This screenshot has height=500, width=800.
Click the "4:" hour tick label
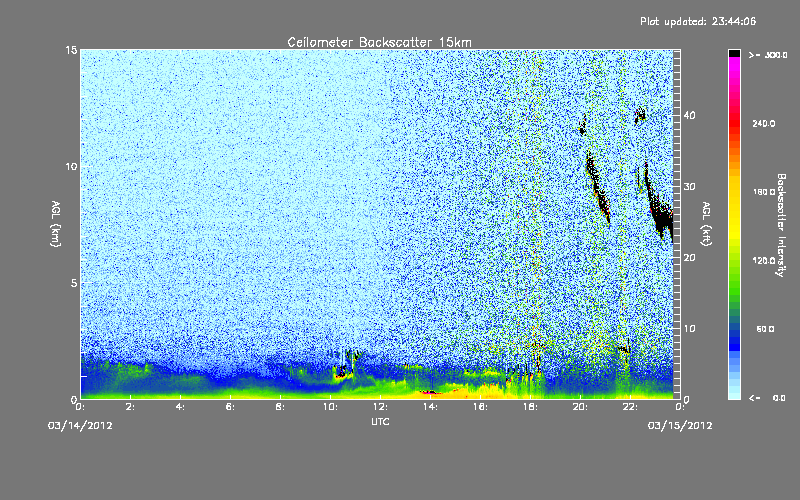coord(180,407)
